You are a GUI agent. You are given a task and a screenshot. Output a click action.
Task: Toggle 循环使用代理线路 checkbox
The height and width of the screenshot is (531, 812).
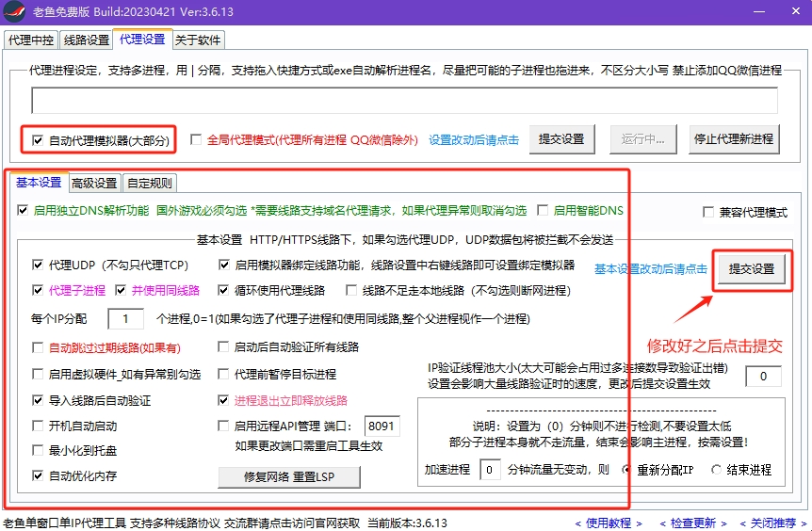coord(223,290)
